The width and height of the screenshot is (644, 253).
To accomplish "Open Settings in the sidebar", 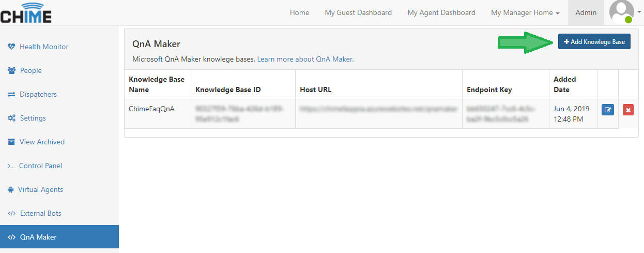I will pos(59,118).
